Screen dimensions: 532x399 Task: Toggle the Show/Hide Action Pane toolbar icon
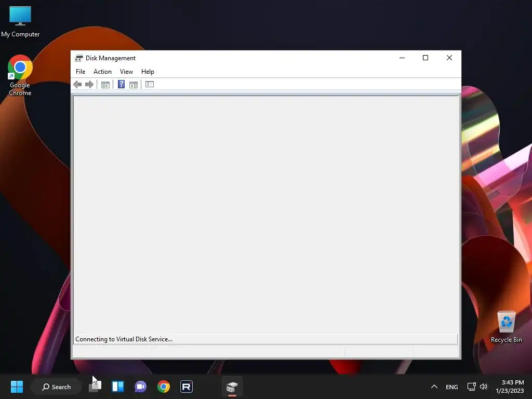[x=134, y=85]
